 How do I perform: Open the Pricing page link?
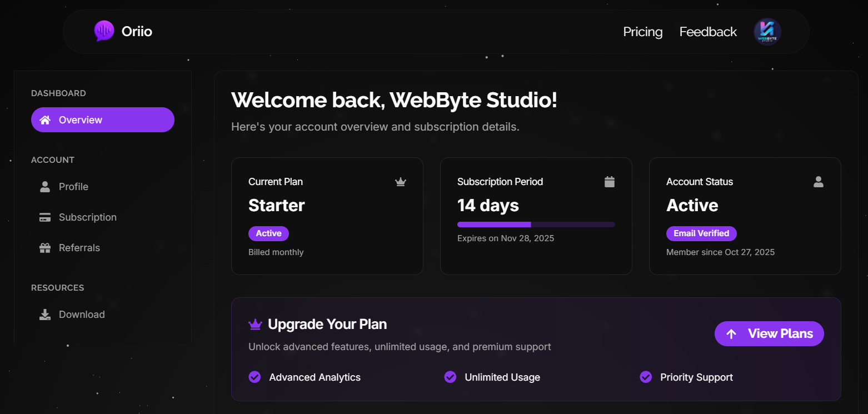642,32
